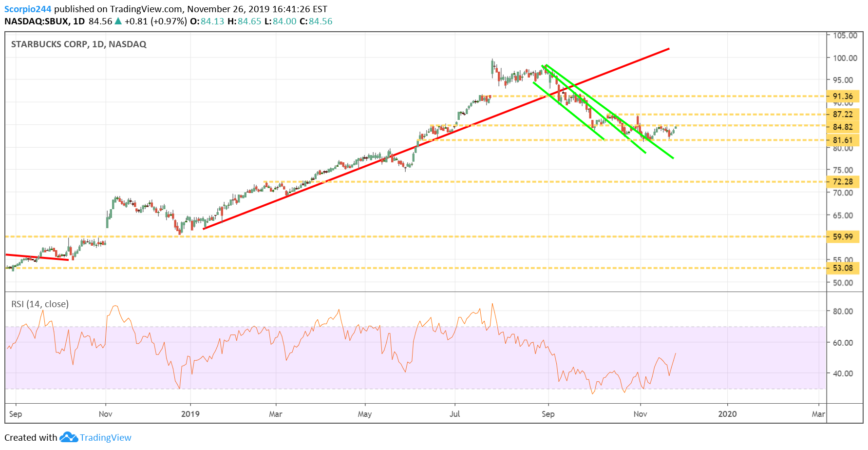The width and height of the screenshot is (868, 450).
Task: Click the +0.81 (+0.97%) change value
Action: point(155,21)
